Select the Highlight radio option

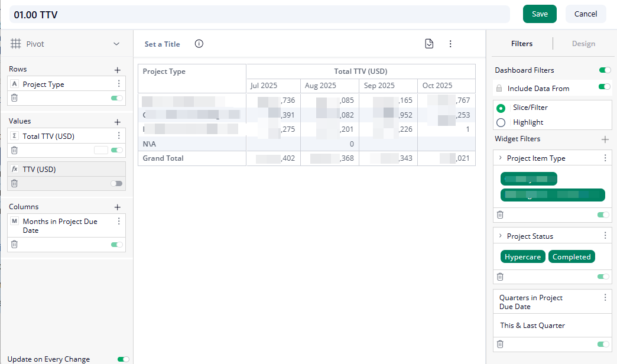(501, 122)
